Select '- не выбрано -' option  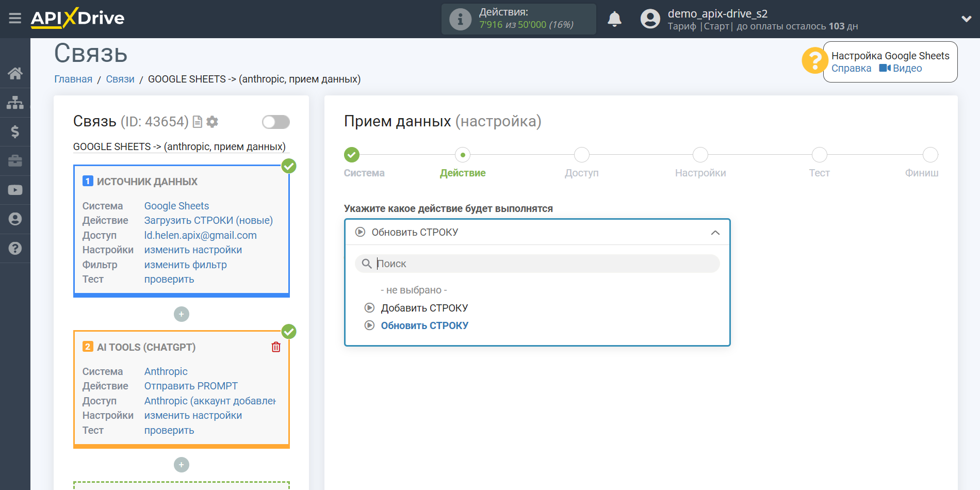pyautogui.click(x=414, y=290)
